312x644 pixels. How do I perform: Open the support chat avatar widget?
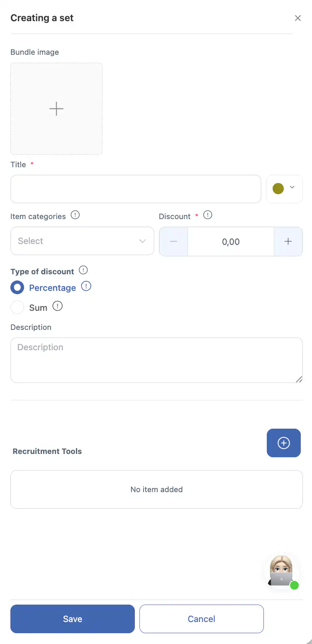coord(283,571)
